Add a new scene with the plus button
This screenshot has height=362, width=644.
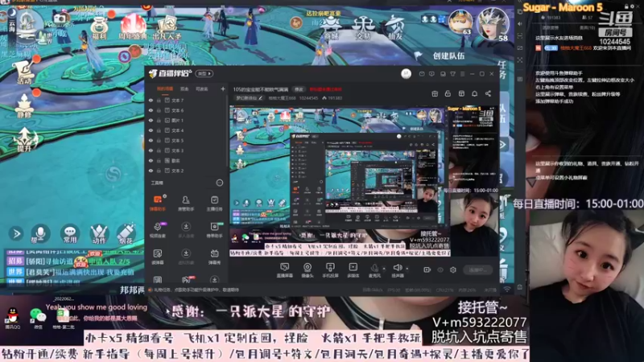[223, 88]
